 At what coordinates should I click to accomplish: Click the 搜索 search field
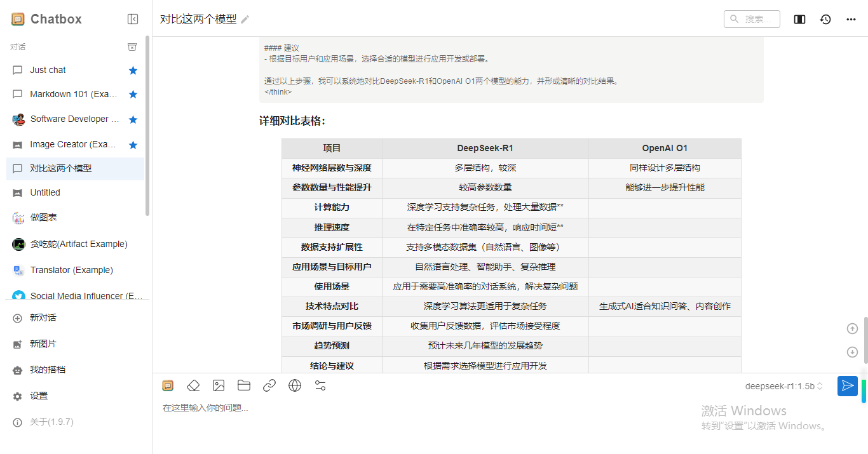click(752, 19)
